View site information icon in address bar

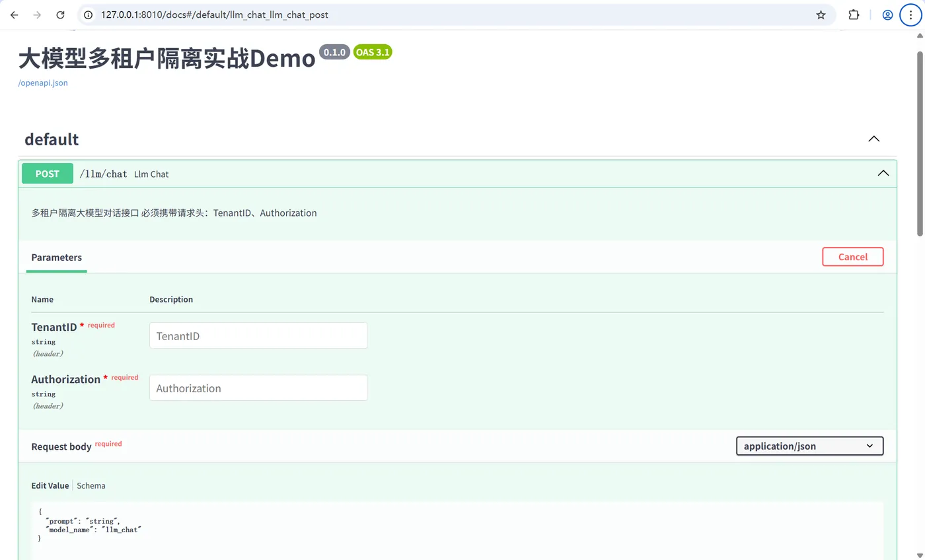89,15
